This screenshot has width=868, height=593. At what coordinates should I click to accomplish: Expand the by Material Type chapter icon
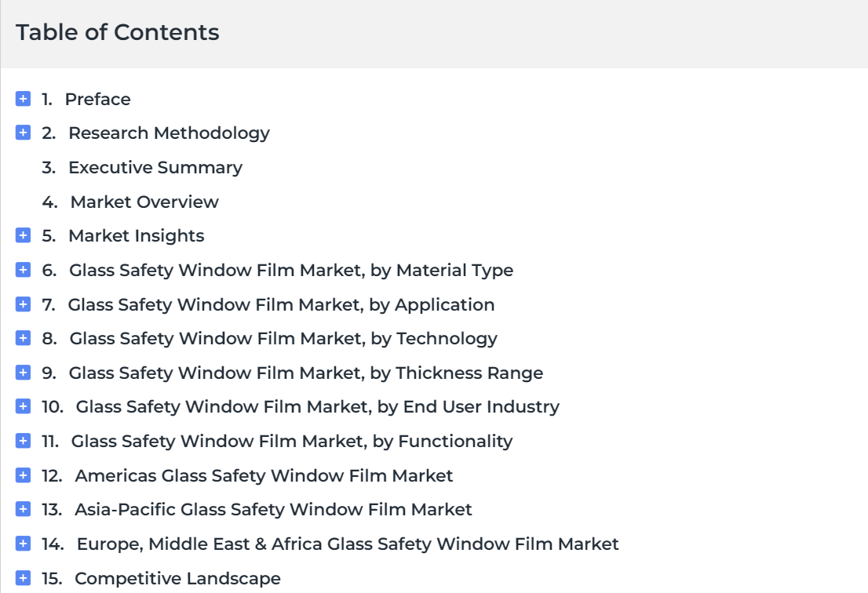tap(23, 270)
